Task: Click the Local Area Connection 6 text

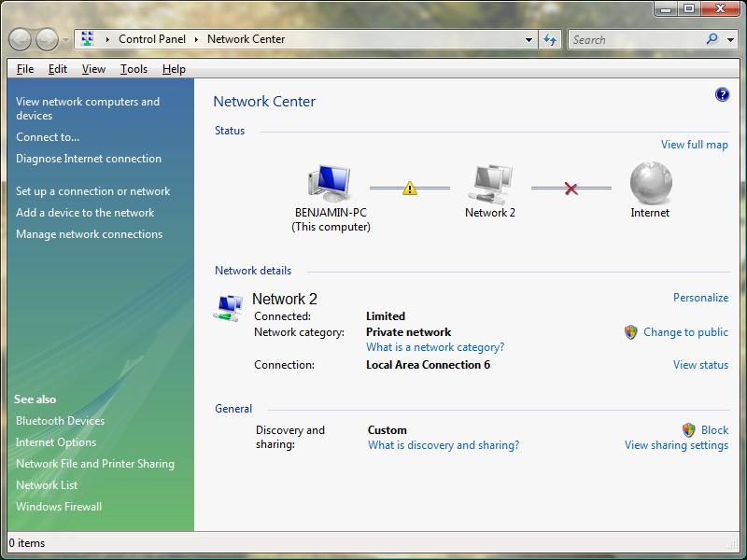Action: (428, 365)
